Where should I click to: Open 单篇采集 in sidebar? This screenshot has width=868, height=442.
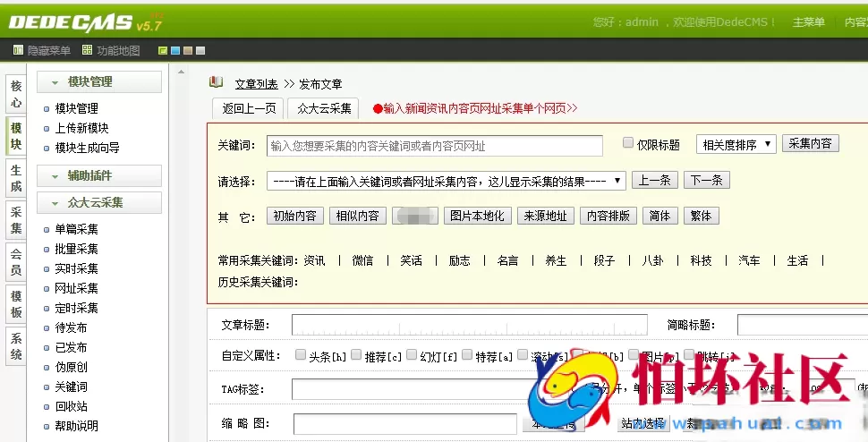(76, 229)
